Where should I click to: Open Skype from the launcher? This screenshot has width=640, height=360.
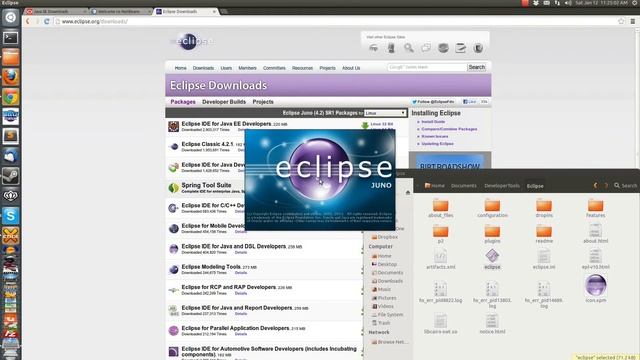click(x=11, y=216)
